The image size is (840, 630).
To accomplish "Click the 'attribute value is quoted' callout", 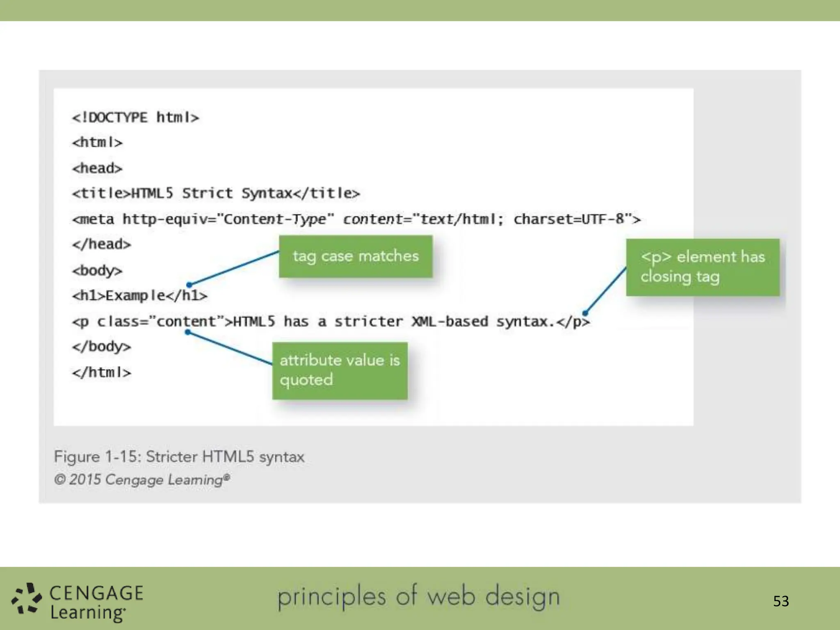I will point(340,370).
